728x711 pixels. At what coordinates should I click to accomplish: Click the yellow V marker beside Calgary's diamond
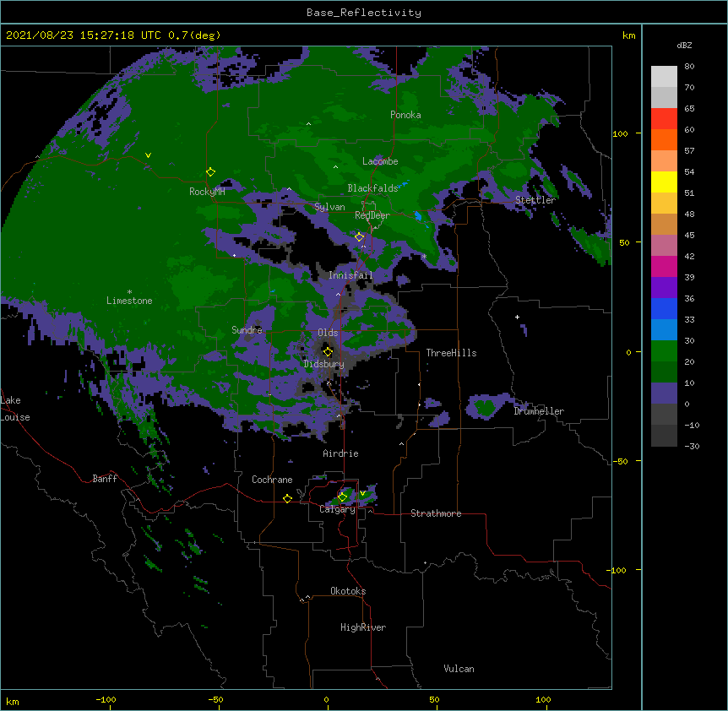coord(362,493)
